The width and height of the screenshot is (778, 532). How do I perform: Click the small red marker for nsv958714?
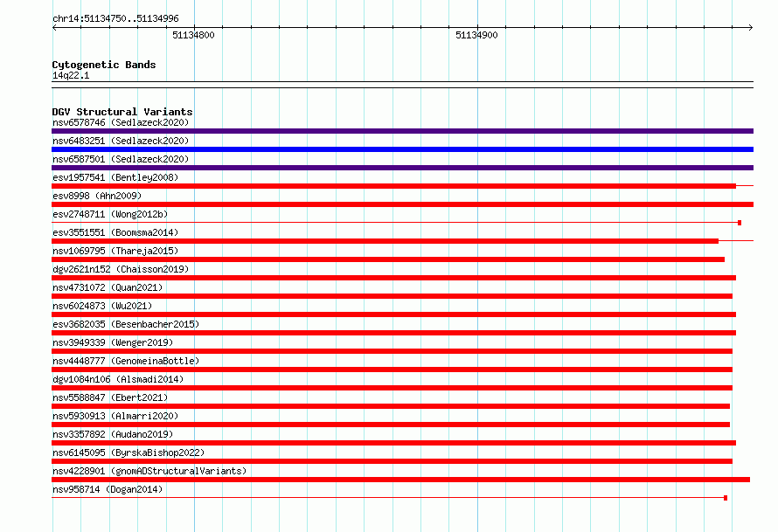click(x=726, y=498)
